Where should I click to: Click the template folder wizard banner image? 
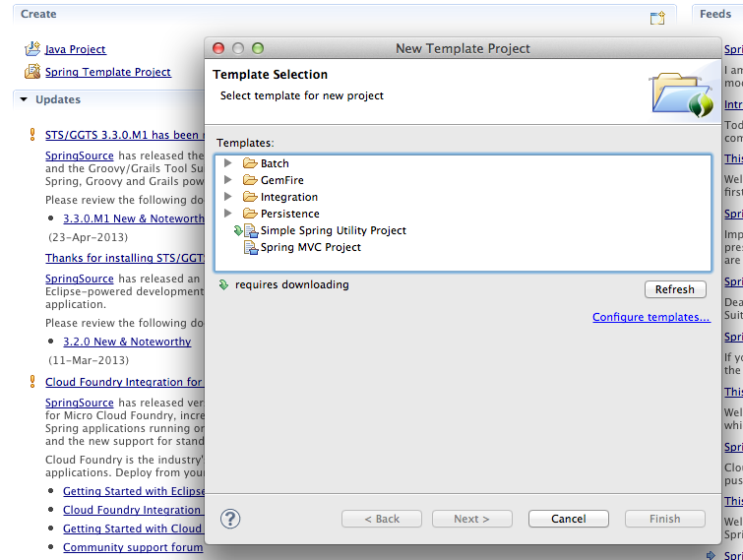pyautogui.click(x=682, y=94)
